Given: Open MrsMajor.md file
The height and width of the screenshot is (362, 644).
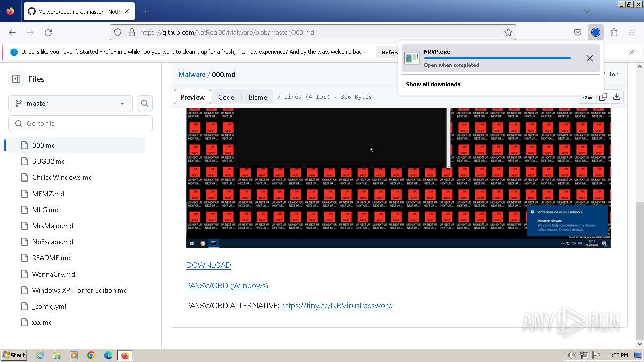Looking at the screenshot, I should point(53,226).
